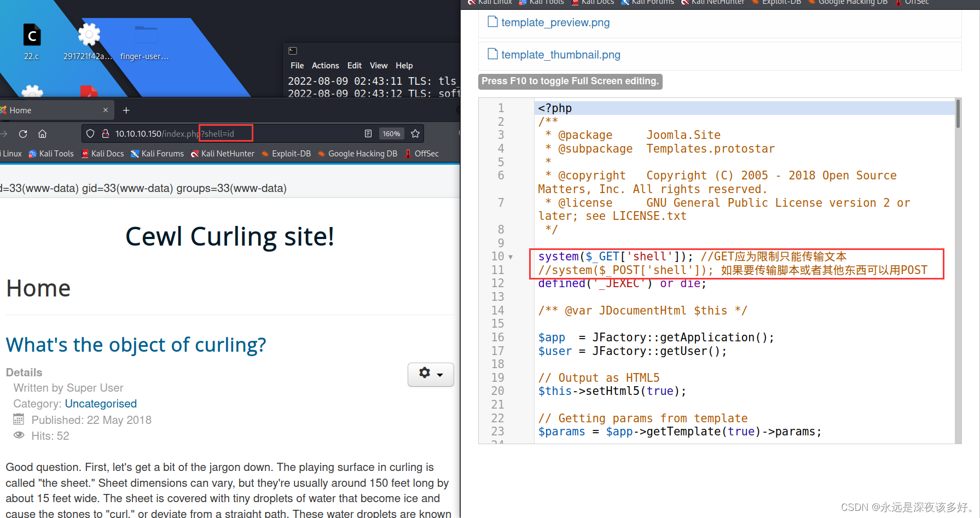The width and height of the screenshot is (980, 518).
Task: Open the terminal Edit menu
Action: pos(355,66)
